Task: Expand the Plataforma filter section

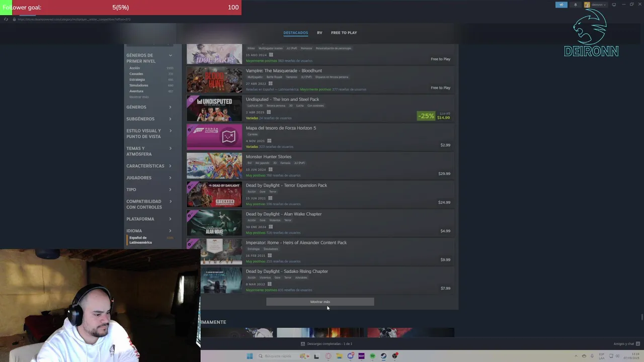Action: [x=149, y=219]
